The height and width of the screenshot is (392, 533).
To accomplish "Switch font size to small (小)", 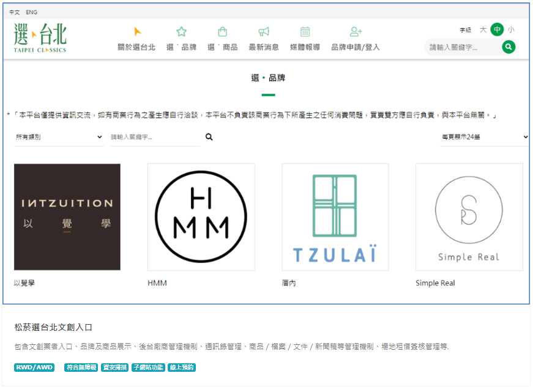I will 511,29.
